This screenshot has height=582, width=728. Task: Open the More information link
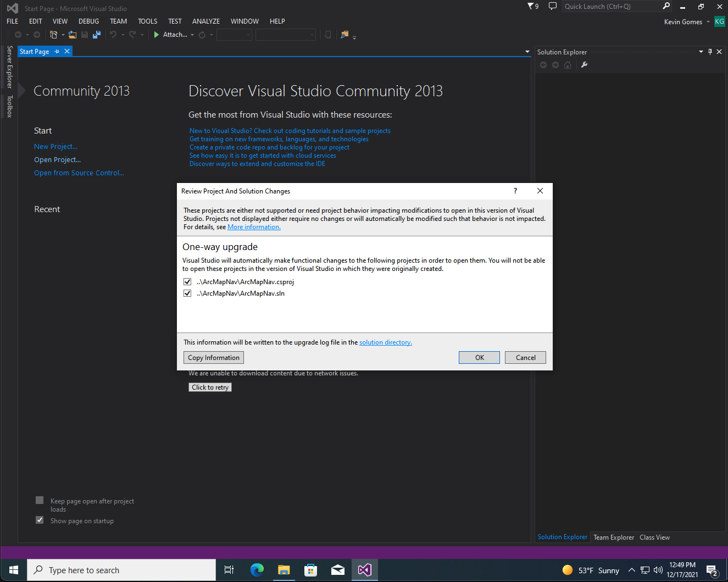254,227
